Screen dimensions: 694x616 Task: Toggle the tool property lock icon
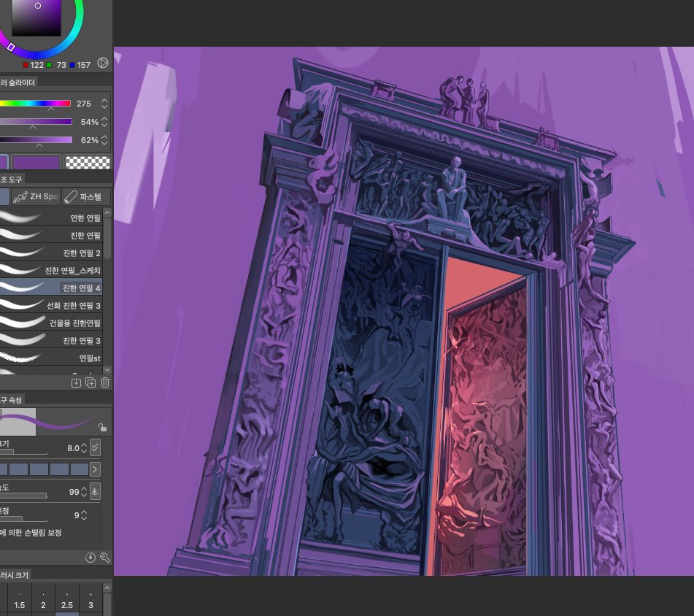102,427
